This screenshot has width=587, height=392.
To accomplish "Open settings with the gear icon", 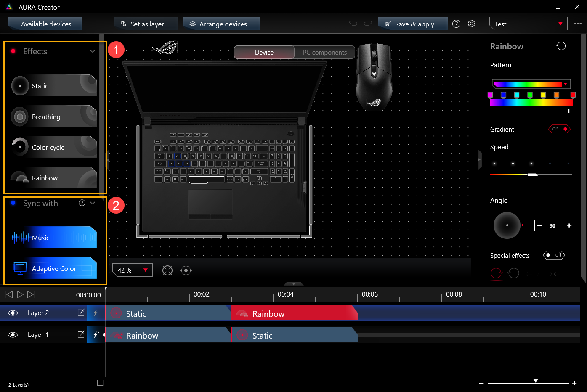I will [x=472, y=24].
